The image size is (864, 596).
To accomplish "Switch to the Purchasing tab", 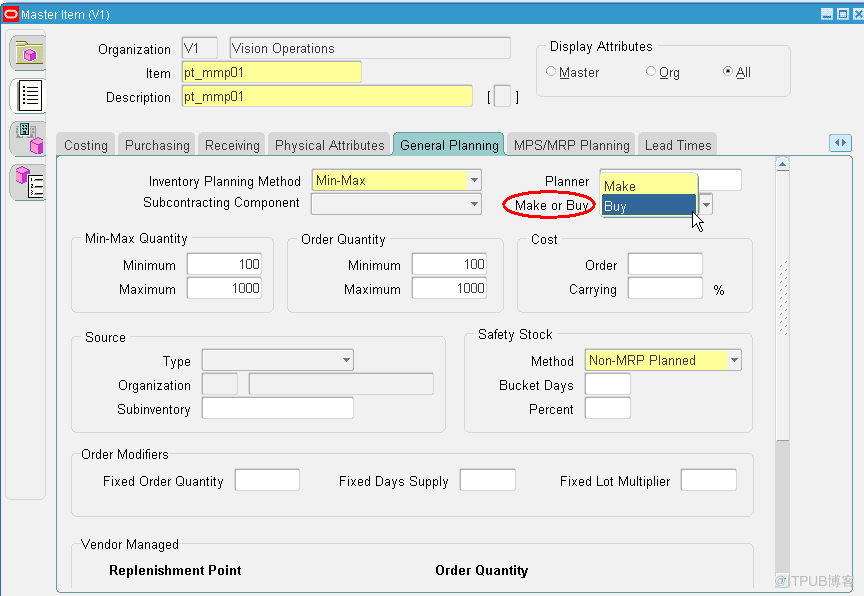I will (x=157, y=145).
